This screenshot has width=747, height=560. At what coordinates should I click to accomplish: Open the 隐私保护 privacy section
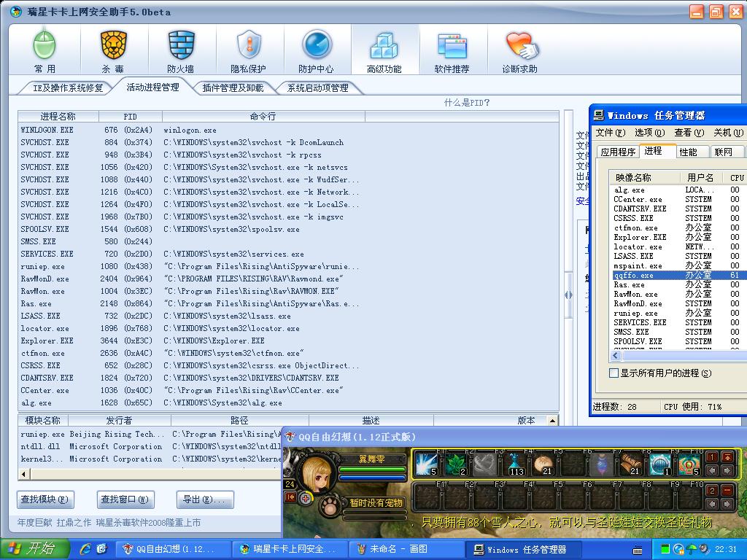pos(249,50)
